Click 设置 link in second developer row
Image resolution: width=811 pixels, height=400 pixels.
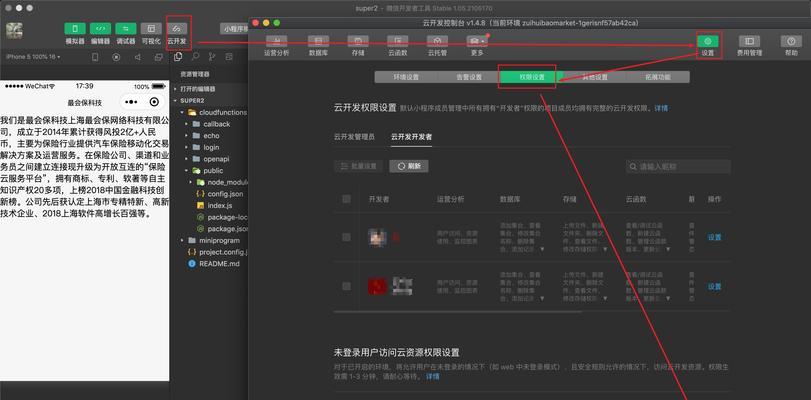pyautogui.click(x=714, y=286)
